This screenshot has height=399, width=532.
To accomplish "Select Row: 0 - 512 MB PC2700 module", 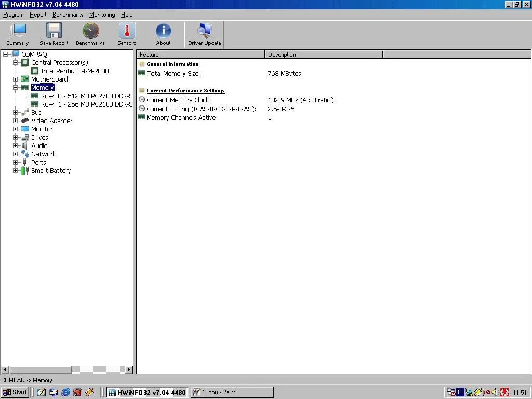I will pyautogui.click(x=87, y=96).
